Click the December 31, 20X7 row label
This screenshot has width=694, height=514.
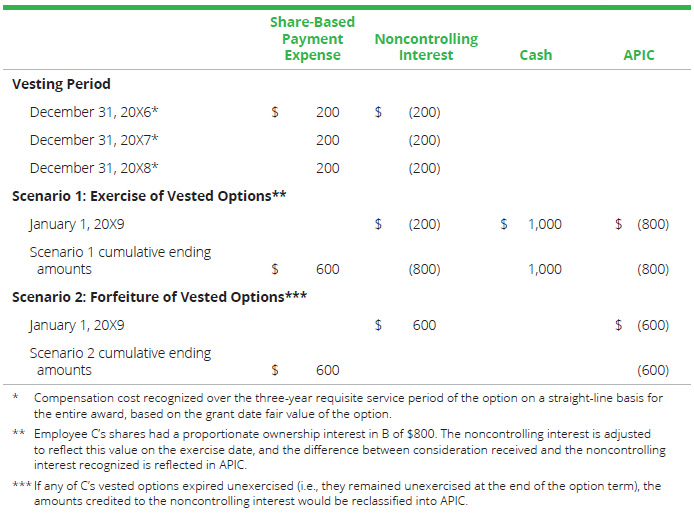click(93, 140)
